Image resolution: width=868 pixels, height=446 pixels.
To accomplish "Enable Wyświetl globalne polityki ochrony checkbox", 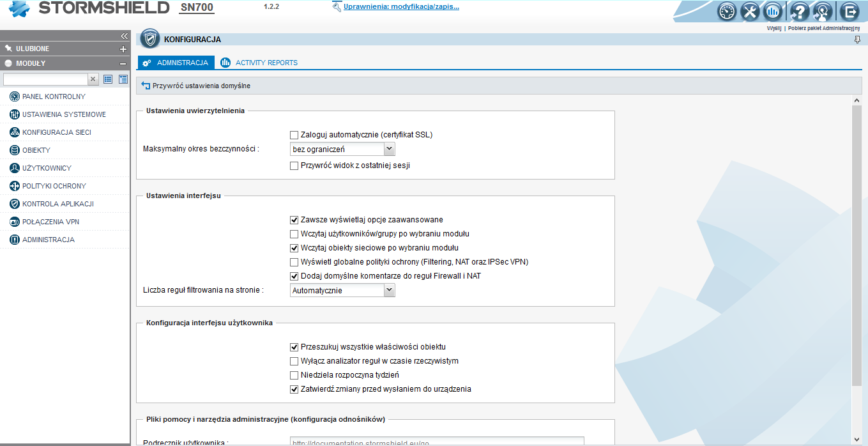I will click(294, 262).
